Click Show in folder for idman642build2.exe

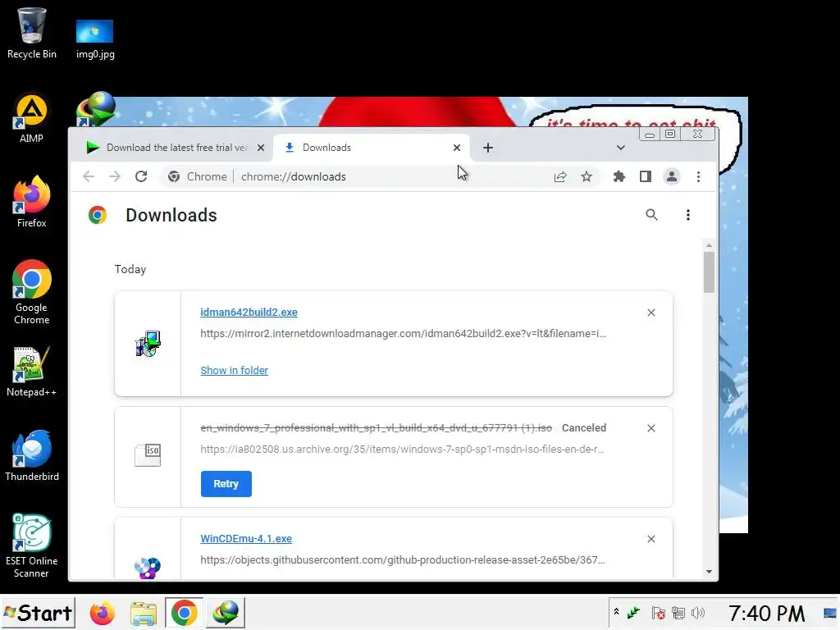pos(234,370)
